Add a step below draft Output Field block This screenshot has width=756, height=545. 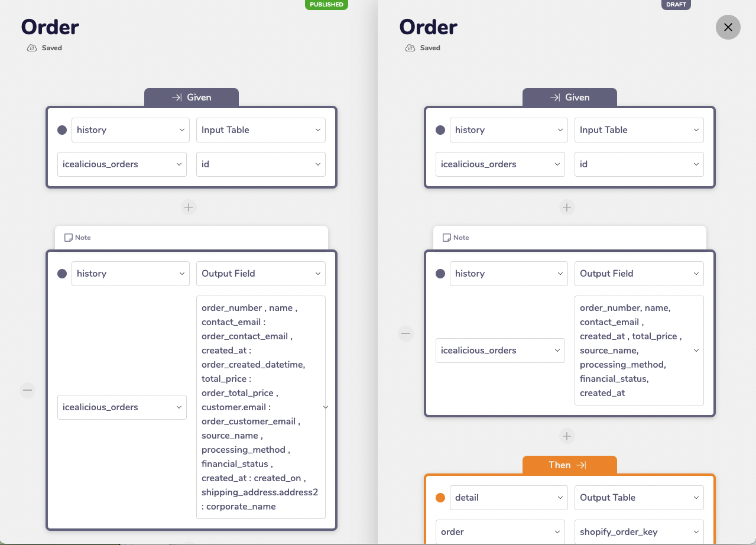tap(567, 436)
